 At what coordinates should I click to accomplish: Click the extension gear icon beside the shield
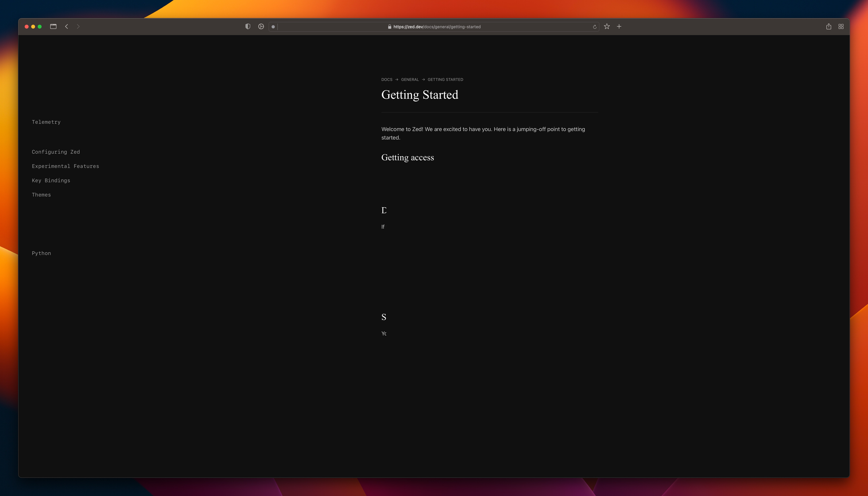tap(261, 27)
